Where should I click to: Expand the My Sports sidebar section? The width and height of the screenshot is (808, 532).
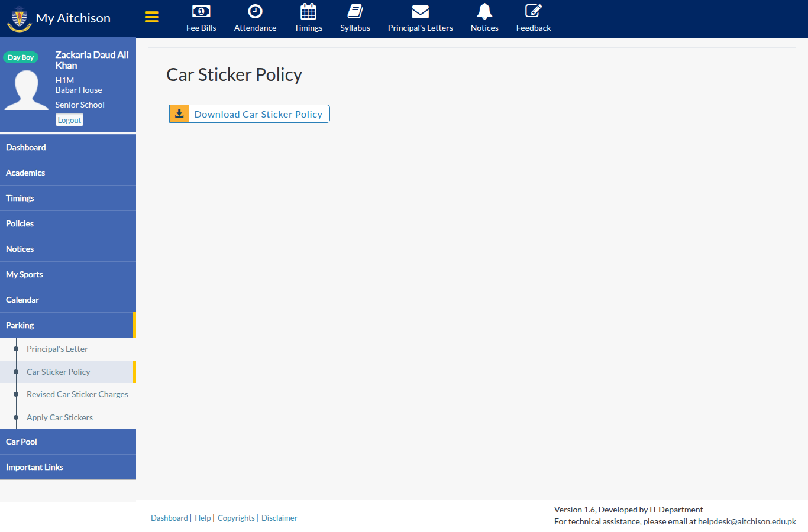click(x=68, y=274)
